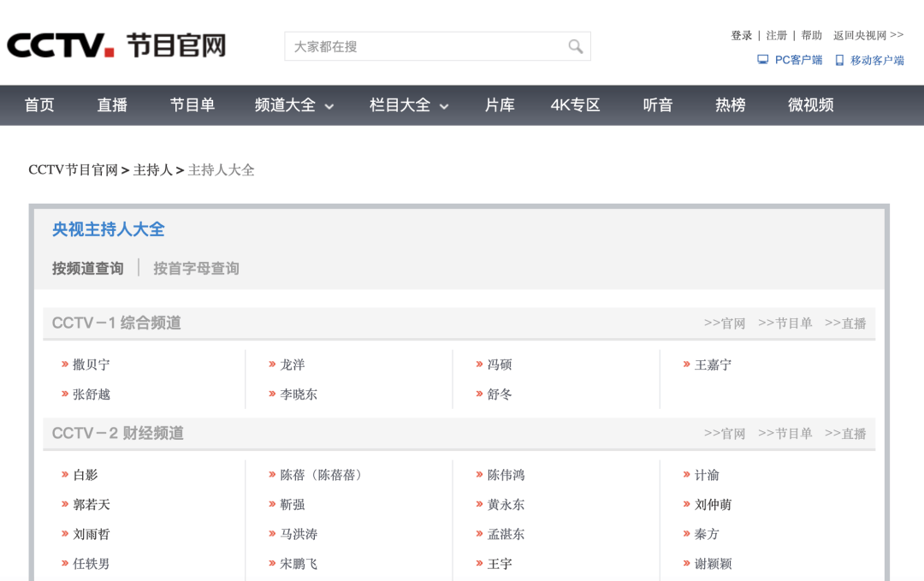Open the 直播 navigation menu item
Viewport: 924px width, 581px height.
point(112,105)
